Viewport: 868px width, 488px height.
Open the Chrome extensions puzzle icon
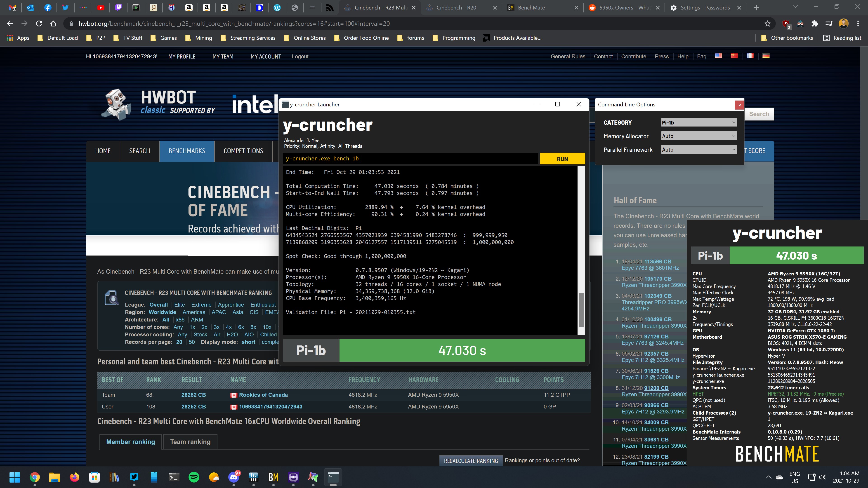(x=814, y=23)
